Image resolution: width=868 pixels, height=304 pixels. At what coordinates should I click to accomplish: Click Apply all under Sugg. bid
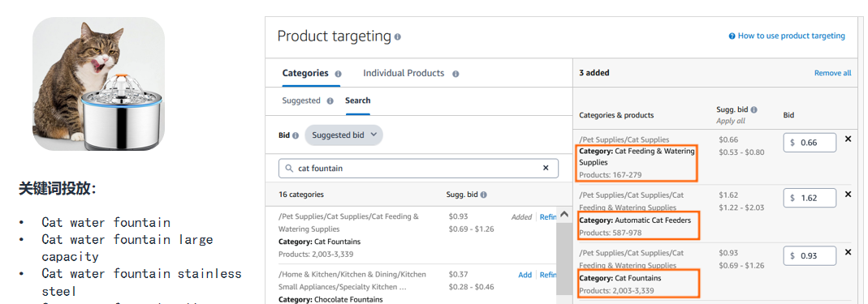(731, 121)
